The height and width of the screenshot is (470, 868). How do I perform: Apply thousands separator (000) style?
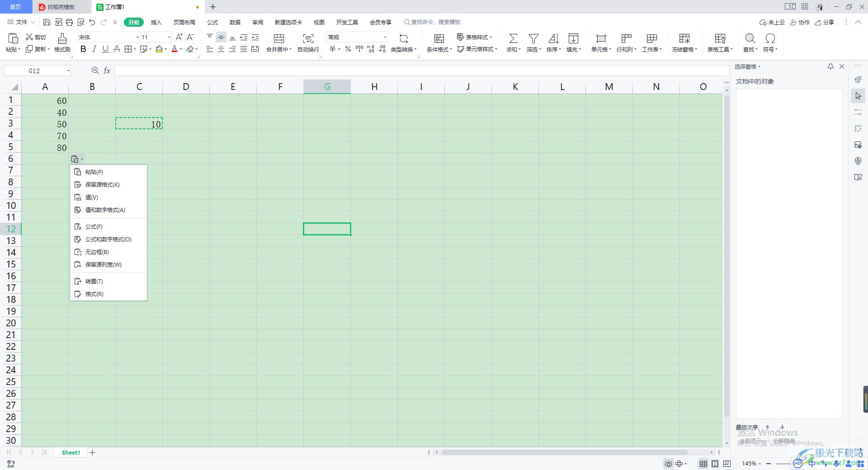(359, 49)
